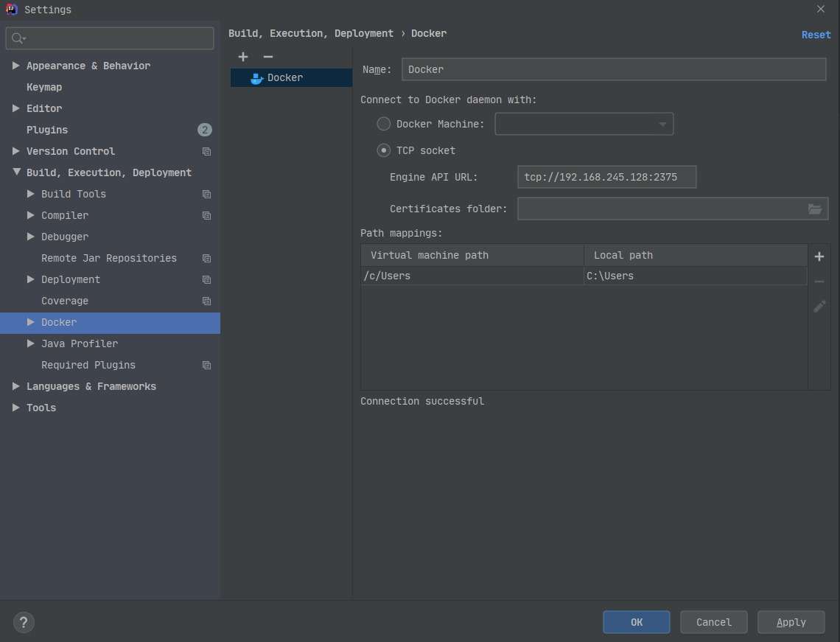This screenshot has width=840, height=642.
Task: Click the Reset link
Action: tap(816, 35)
